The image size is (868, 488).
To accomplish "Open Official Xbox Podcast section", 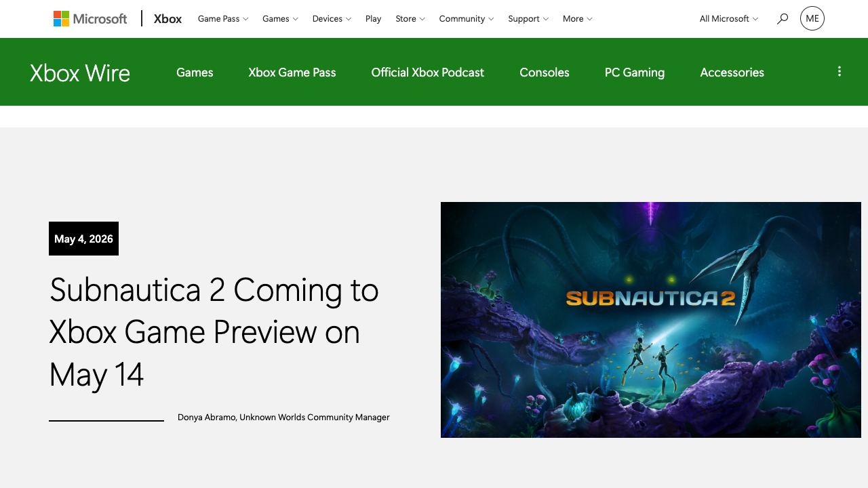I will pos(428,73).
